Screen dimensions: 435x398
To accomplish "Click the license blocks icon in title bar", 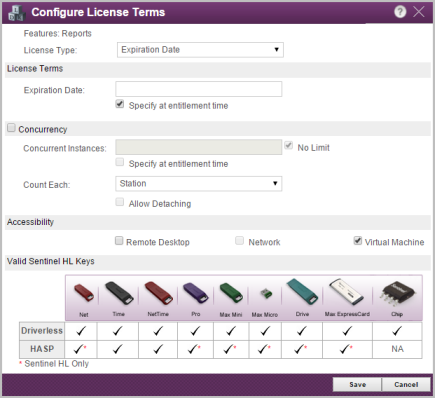I will pos(16,13).
